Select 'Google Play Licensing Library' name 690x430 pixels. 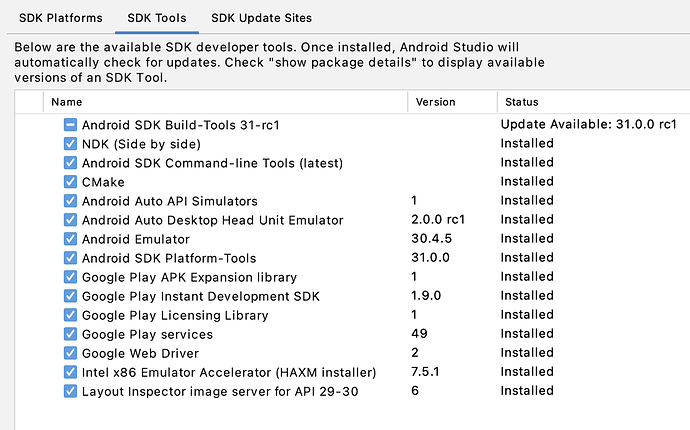point(175,315)
